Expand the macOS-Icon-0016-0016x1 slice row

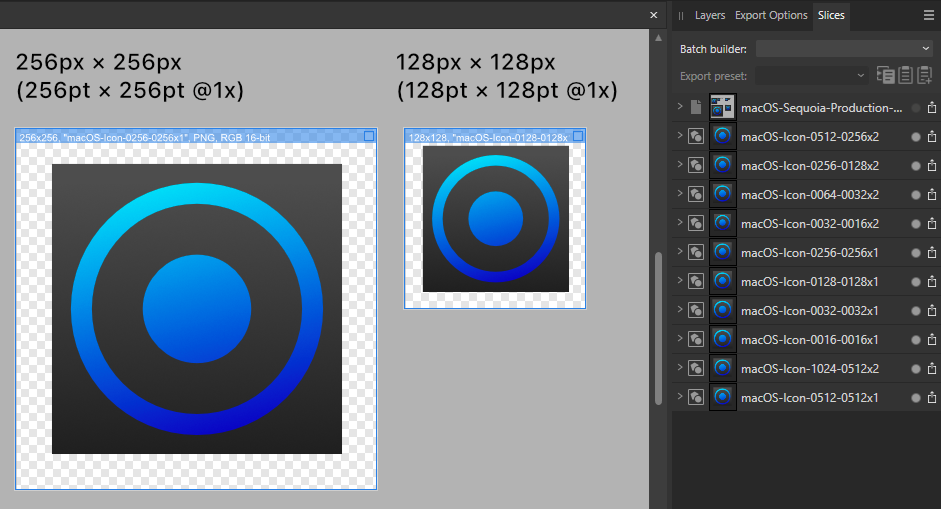[680, 338]
